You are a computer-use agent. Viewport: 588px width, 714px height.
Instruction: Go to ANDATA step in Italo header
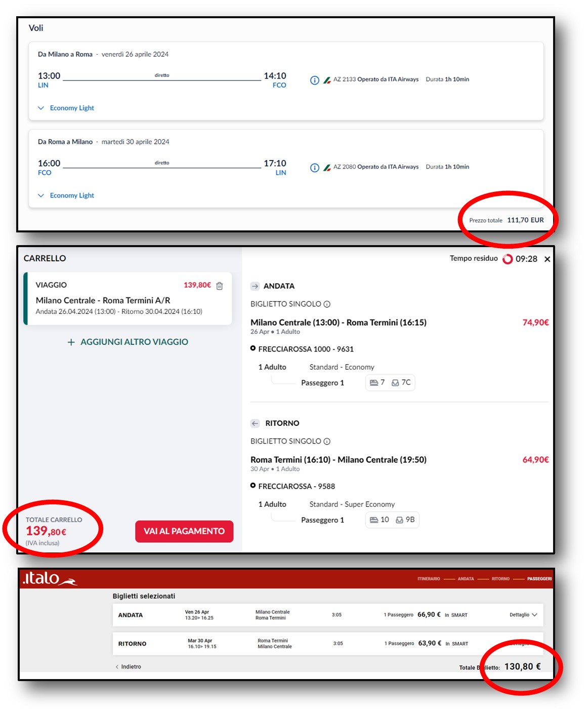point(466,579)
